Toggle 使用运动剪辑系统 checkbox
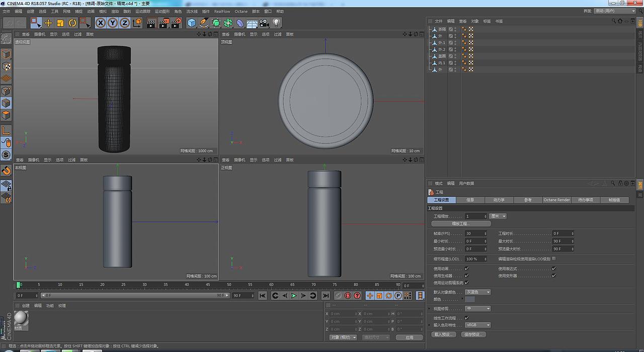 click(466, 283)
